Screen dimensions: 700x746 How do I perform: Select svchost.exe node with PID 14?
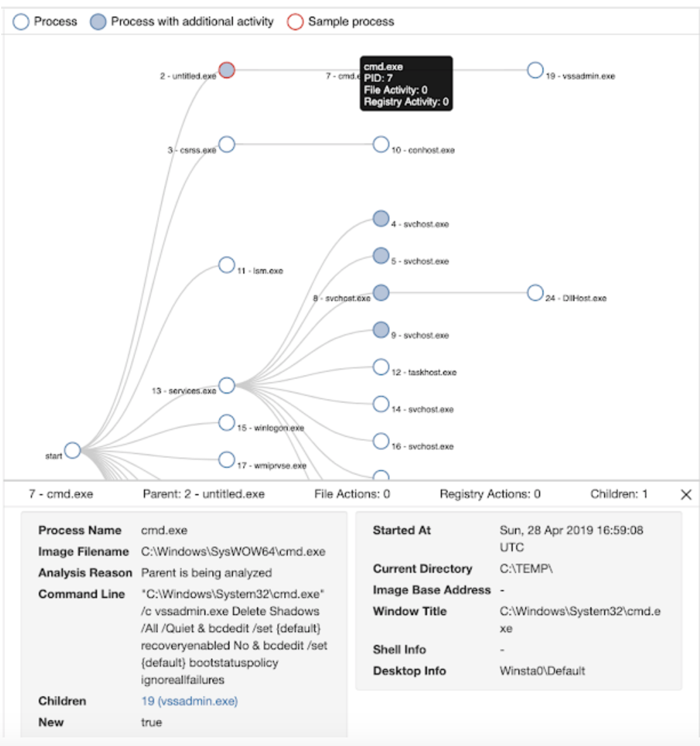(x=381, y=404)
